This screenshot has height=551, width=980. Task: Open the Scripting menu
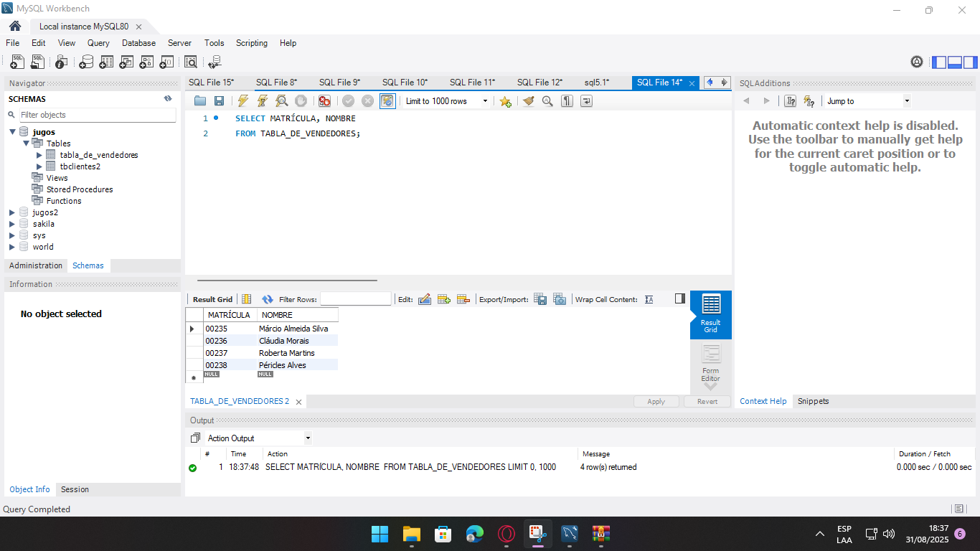point(252,43)
